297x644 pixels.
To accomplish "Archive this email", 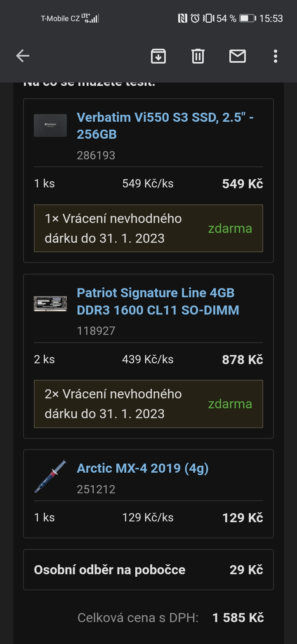I will pyautogui.click(x=158, y=56).
